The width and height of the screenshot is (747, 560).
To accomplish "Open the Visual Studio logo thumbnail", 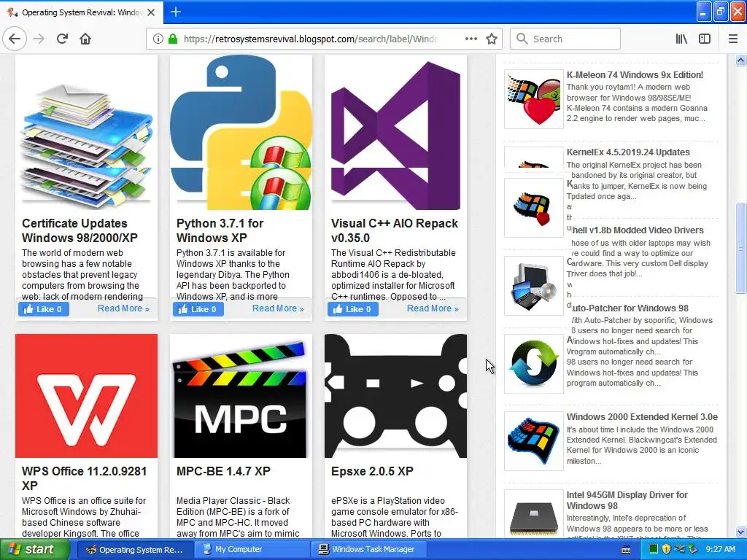I will [x=395, y=133].
